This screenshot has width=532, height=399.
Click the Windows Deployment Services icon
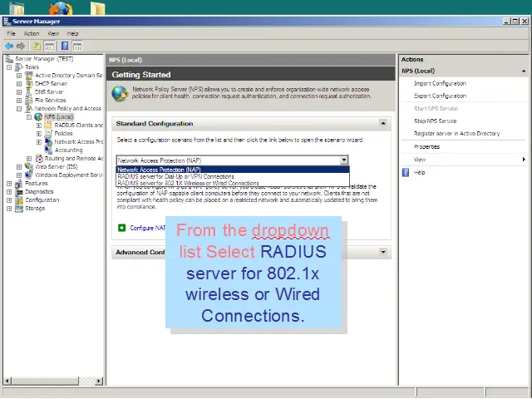coord(29,175)
